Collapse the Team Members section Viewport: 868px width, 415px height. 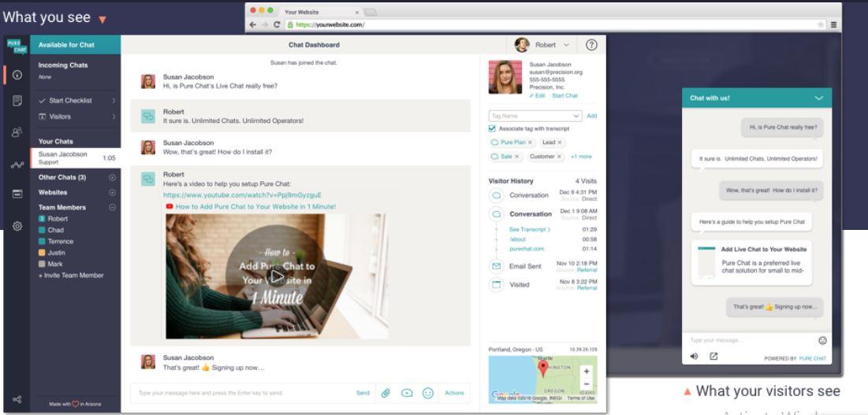click(x=113, y=208)
